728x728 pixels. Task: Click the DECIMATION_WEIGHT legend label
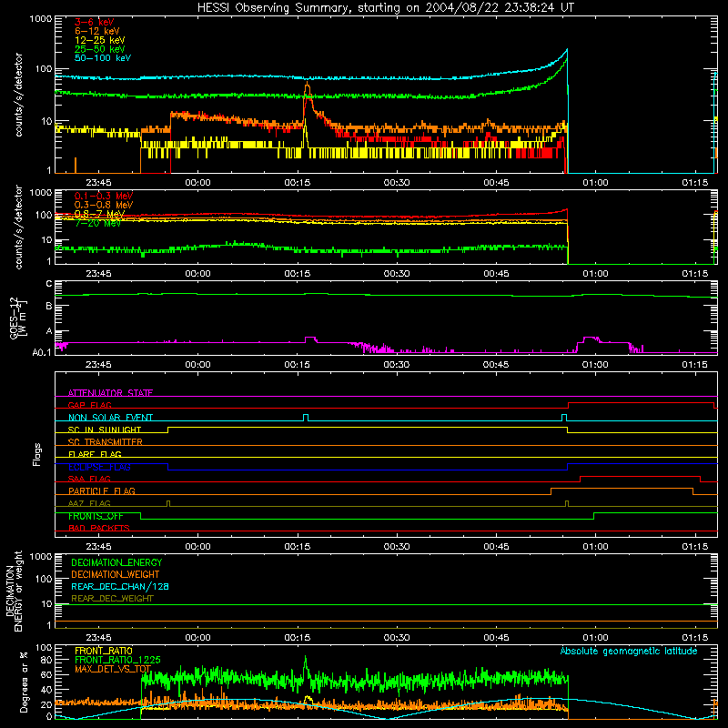click(x=116, y=574)
